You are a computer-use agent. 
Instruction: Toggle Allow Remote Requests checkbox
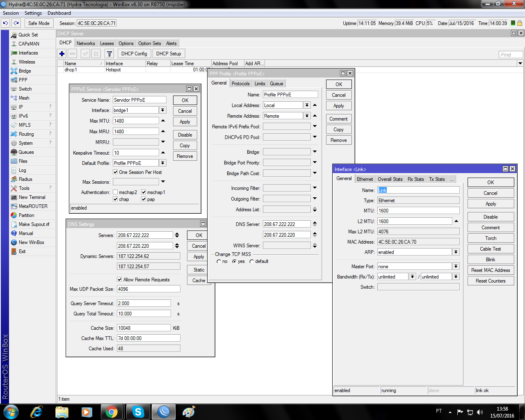(119, 280)
